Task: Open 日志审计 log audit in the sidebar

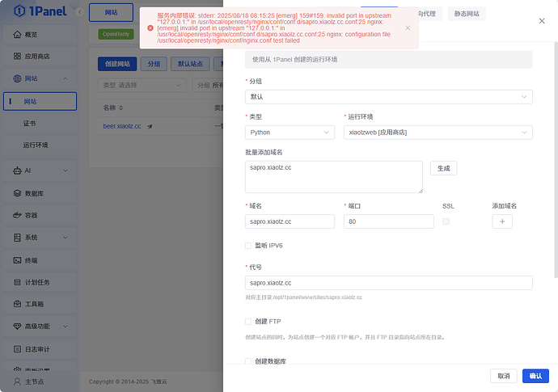Action: (x=40, y=349)
